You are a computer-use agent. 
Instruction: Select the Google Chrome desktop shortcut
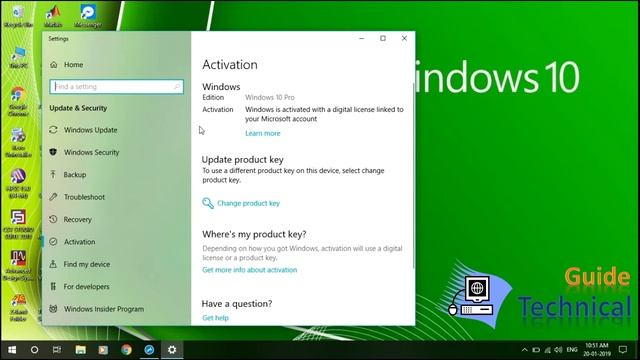(x=18, y=101)
